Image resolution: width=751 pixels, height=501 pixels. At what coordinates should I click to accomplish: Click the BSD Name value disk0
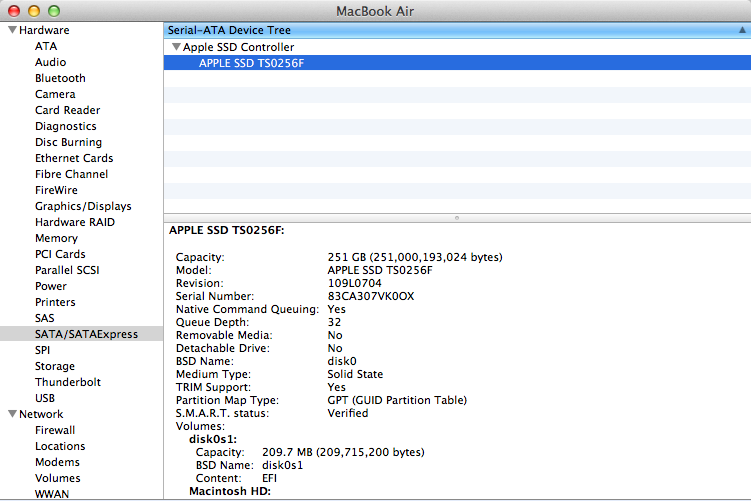pos(342,361)
